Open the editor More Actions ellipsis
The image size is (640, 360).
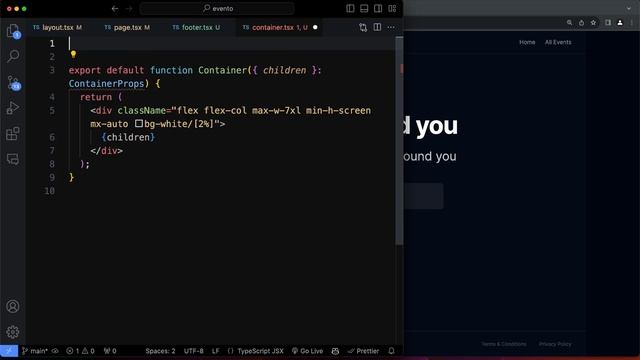tap(391, 27)
